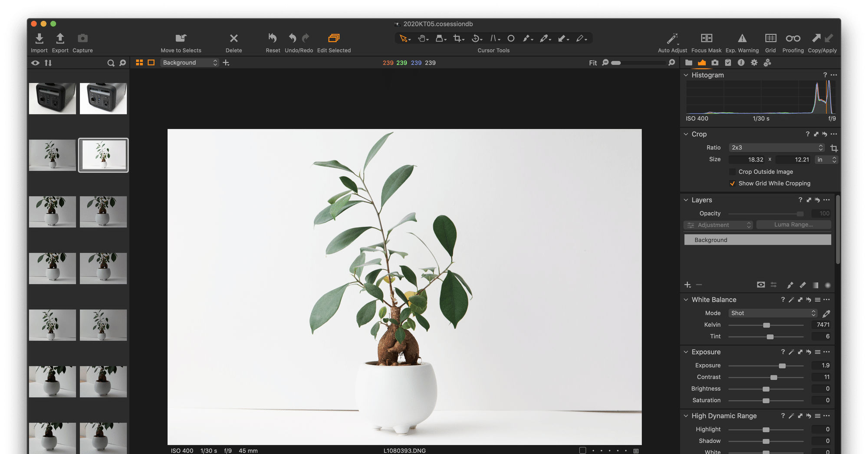Viewport: 868px width, 454px height.
Task: Toggle the Exp. Warning overlay
Action: tap(742, 38)
